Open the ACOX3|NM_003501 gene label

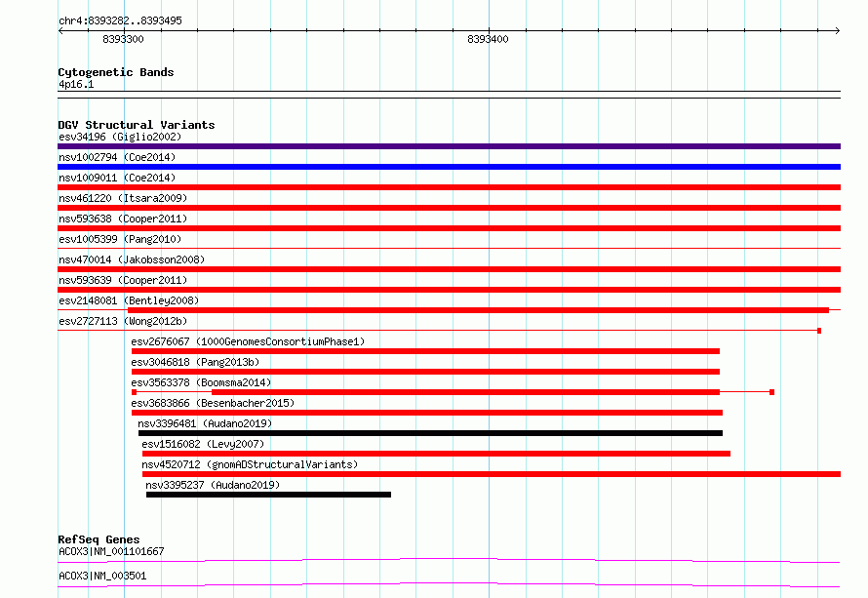[x=102, y=576]
